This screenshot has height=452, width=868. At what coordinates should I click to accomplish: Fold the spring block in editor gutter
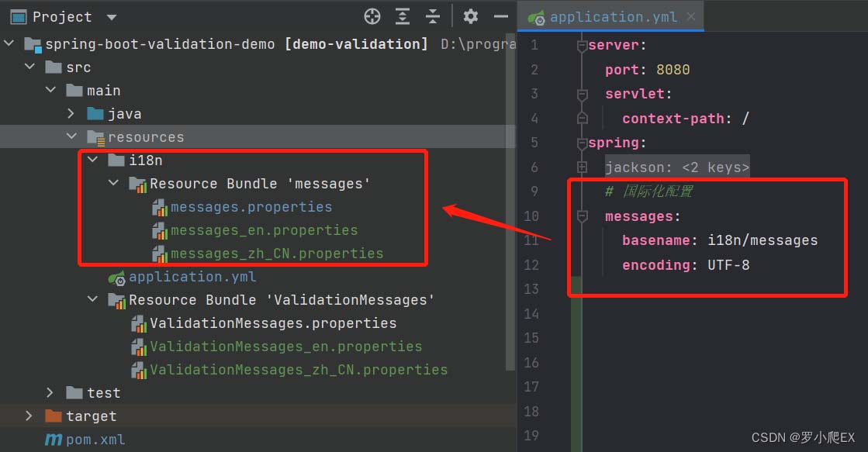pos(582,143)
